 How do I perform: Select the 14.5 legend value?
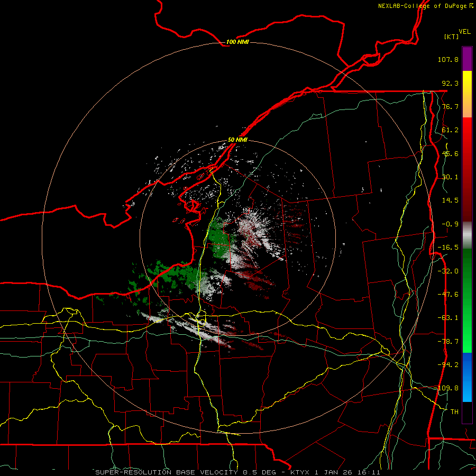[x=450, y=200]
